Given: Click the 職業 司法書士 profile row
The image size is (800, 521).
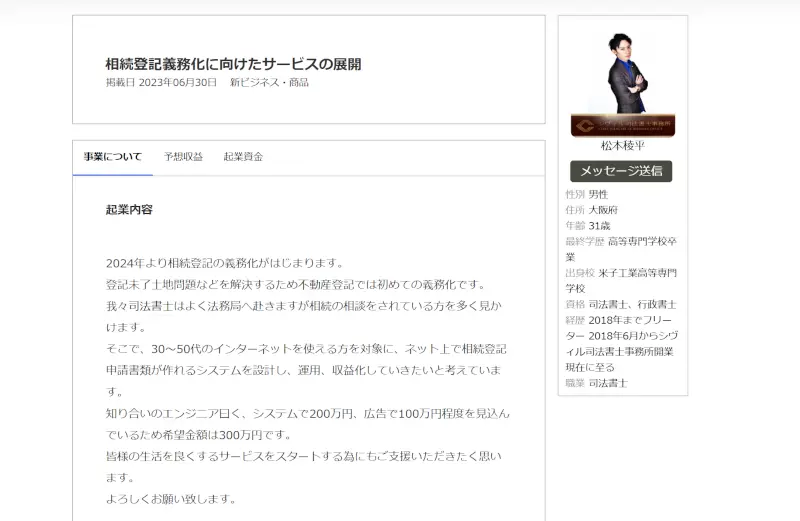Looking at the screenshot, I should click(x=596, y=383).
